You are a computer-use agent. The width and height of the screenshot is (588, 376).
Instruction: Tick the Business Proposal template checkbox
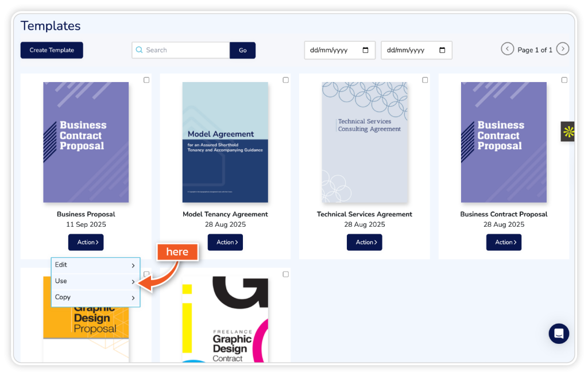(x=146, y=80)
